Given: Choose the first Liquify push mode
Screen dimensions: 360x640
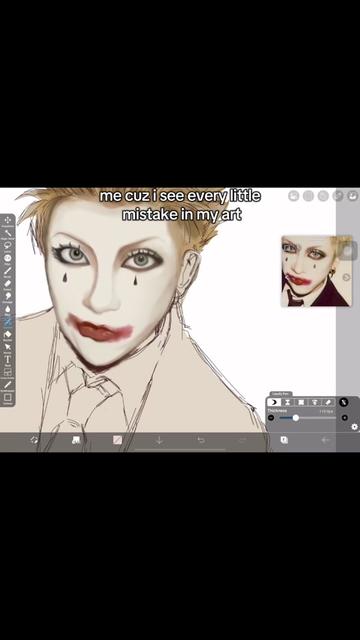Looking at the screenshot, I should pyautogui.click(x=274, y=402).
